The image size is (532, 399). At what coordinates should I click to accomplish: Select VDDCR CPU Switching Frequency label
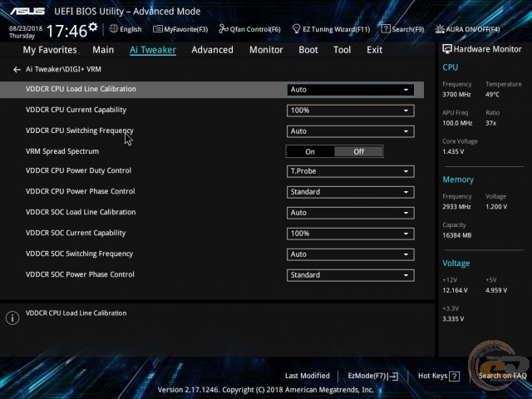click(x=80, y=131)
